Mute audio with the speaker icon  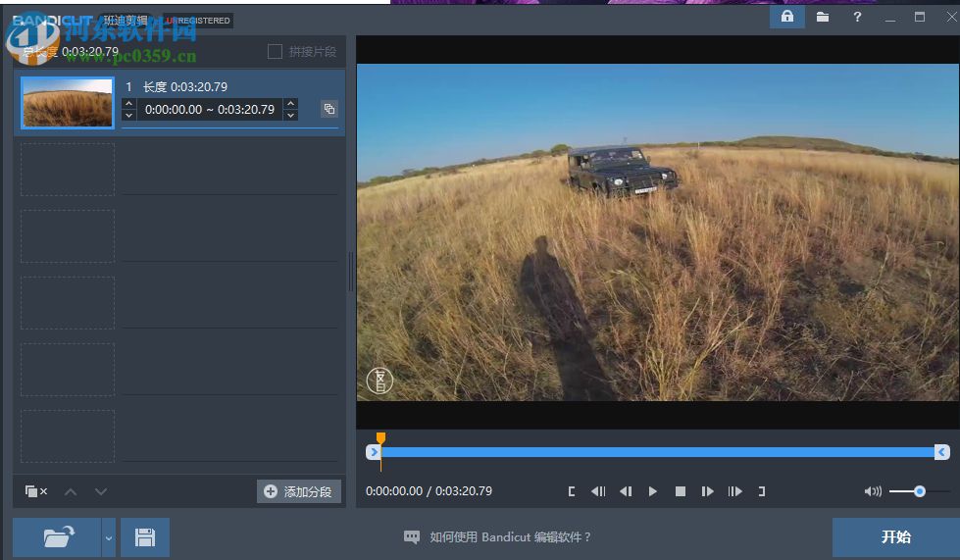pos(872,491)
